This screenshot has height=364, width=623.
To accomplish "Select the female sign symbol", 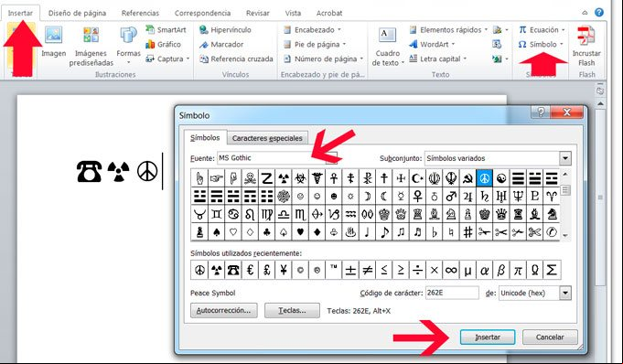I will click(417, 196).
